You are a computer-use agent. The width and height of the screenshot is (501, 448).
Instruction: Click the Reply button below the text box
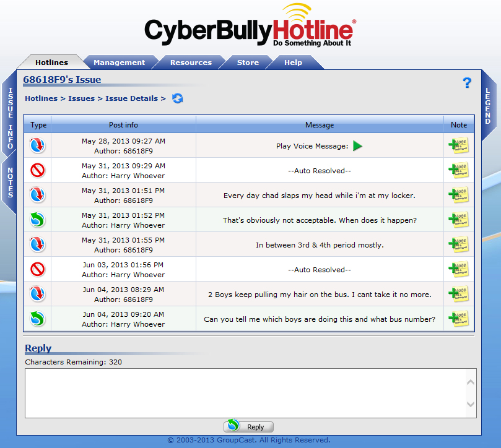[x=248, y=426]
